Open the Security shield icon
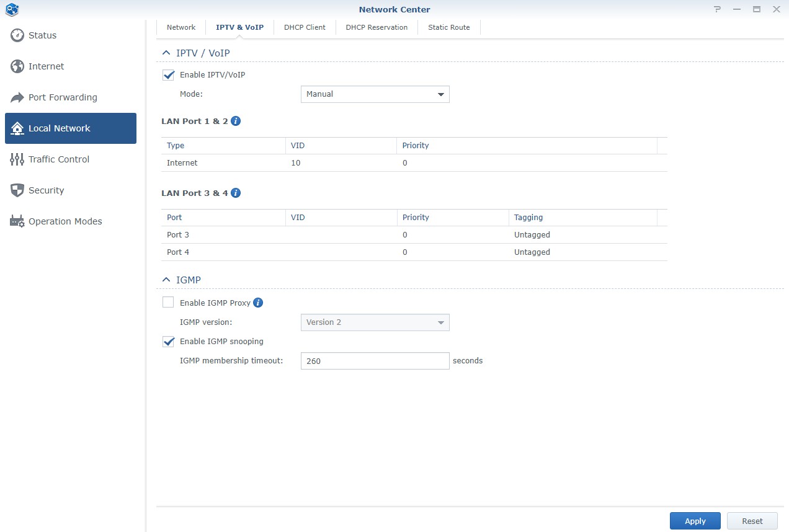Screen dimensions: 789x532 (x=17, y=190)
